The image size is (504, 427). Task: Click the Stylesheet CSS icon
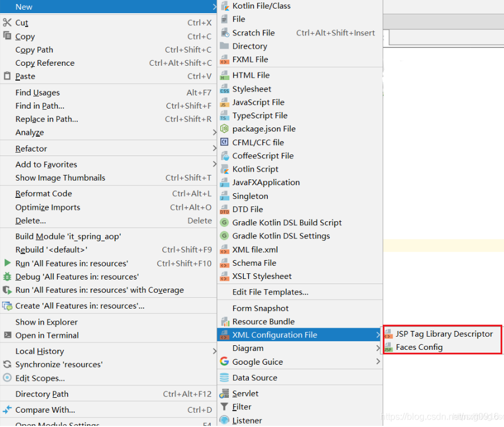point(224,89)
